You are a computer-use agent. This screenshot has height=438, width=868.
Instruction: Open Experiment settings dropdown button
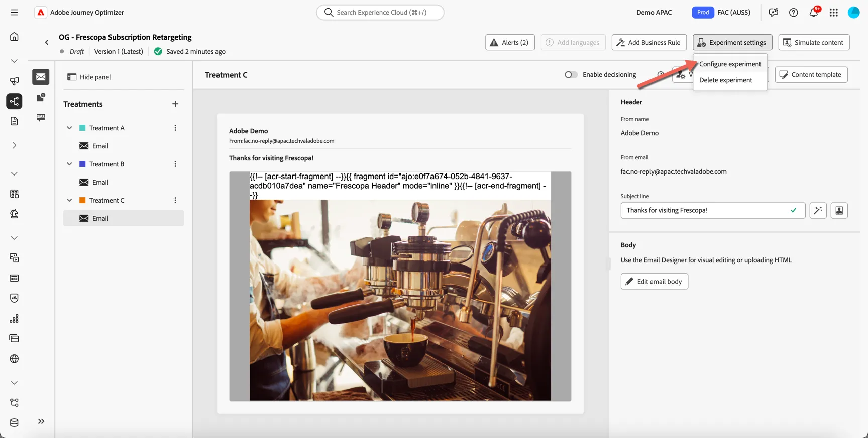732,42
